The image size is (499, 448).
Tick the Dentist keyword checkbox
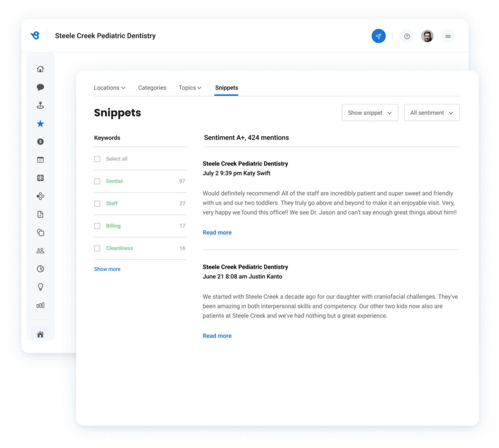pyautogui.click(x=97, y=181)
